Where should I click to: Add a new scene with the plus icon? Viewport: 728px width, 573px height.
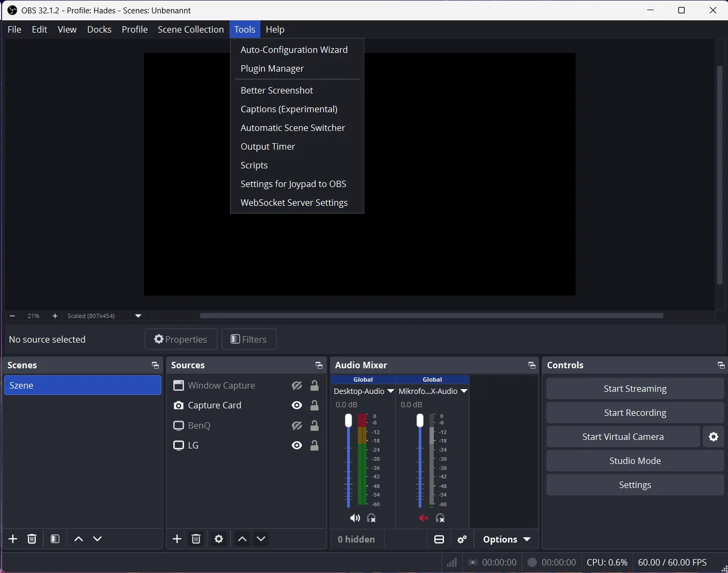tap(13, 539)
